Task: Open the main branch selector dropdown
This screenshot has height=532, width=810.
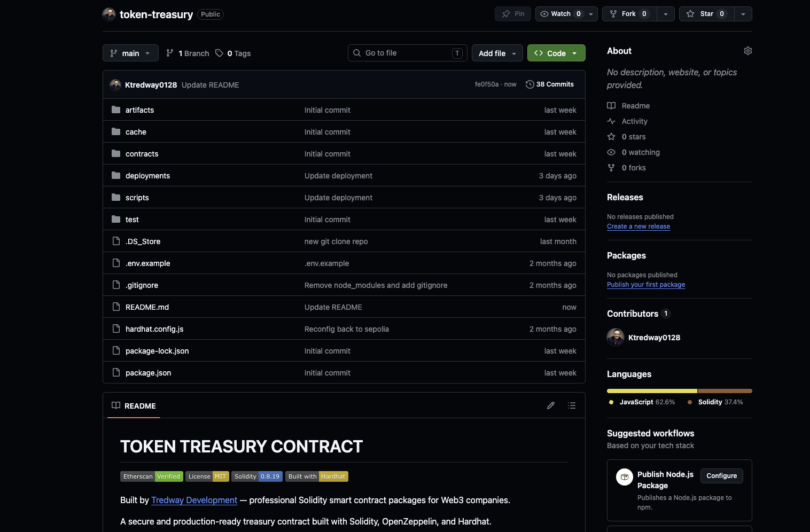Action: coord(130,53)
